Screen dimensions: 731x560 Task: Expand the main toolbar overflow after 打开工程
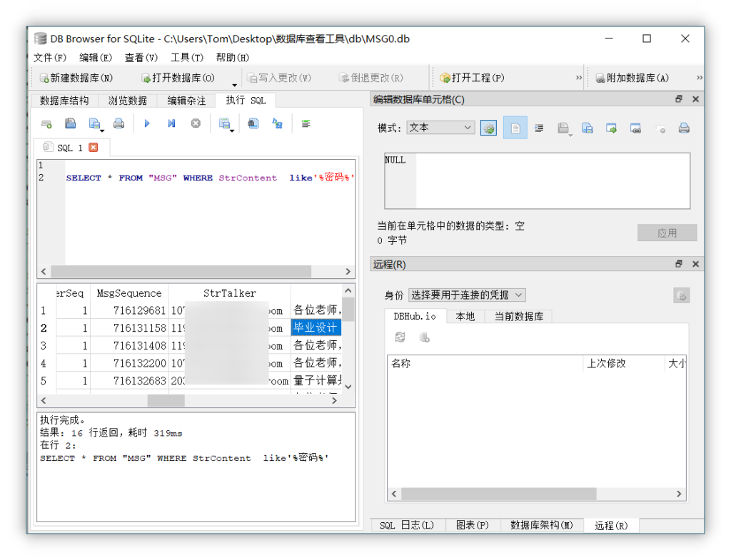click(578, 77)
